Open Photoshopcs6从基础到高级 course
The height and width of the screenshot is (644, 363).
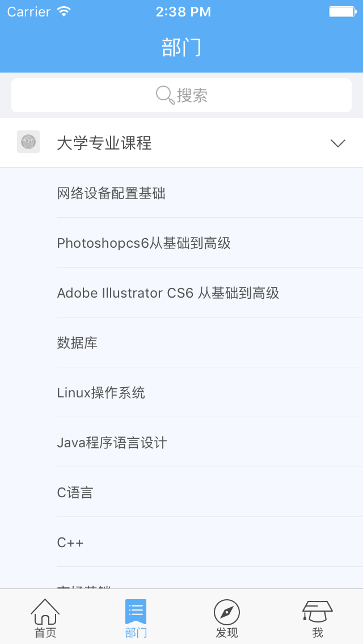pos(143,243)
